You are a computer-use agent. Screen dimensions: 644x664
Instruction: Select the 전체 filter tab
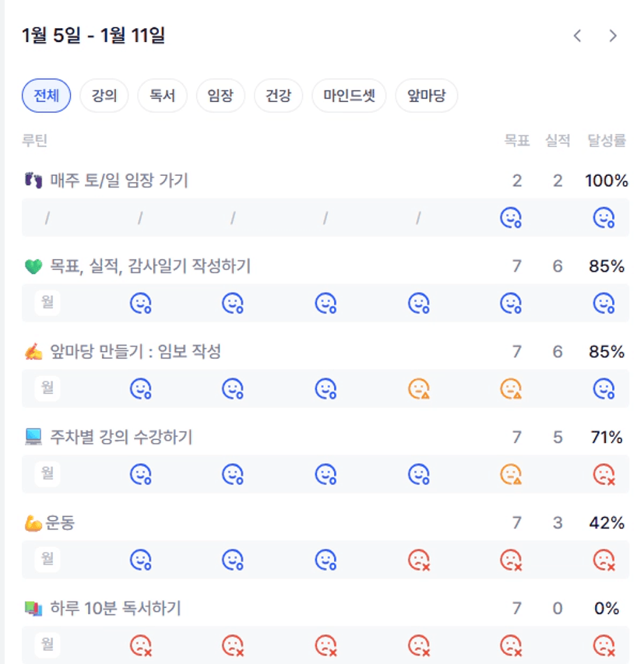[46, 97]
